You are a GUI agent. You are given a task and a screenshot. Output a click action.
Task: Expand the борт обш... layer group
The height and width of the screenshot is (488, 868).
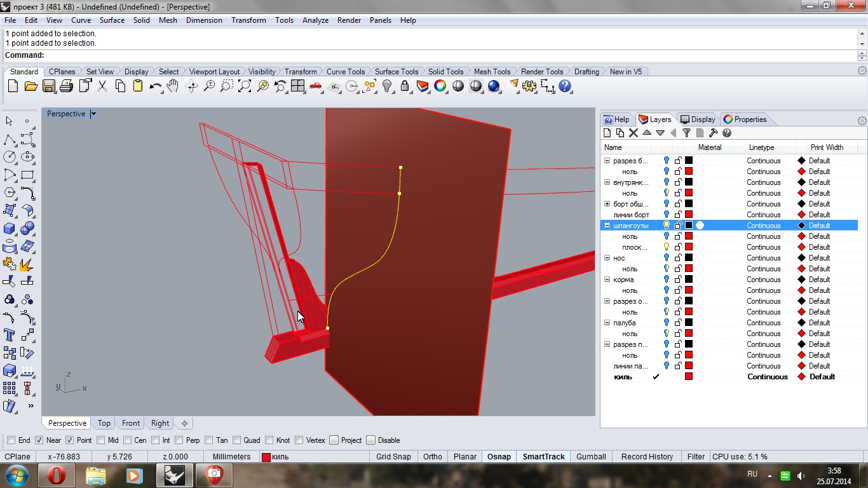pos(607,204)
